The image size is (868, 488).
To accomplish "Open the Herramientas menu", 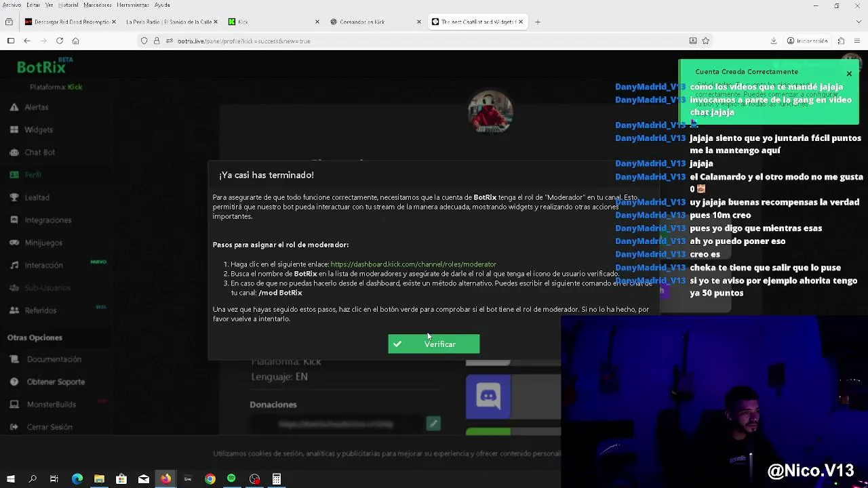I will tap(132, 5).
